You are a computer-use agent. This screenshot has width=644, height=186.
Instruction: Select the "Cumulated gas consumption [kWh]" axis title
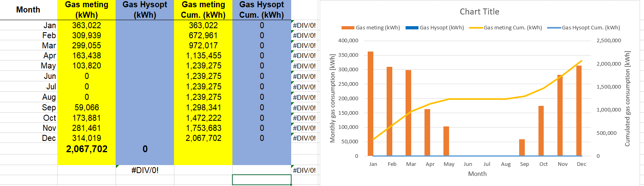[627, 98]
